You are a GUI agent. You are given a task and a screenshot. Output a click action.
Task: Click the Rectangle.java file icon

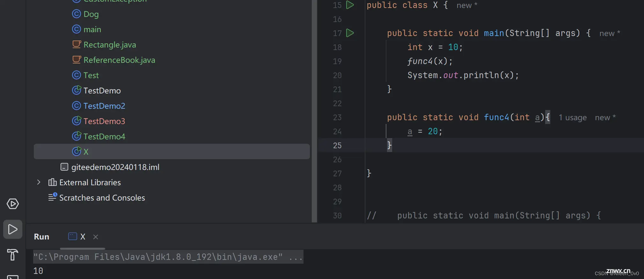tap(77, 44)
